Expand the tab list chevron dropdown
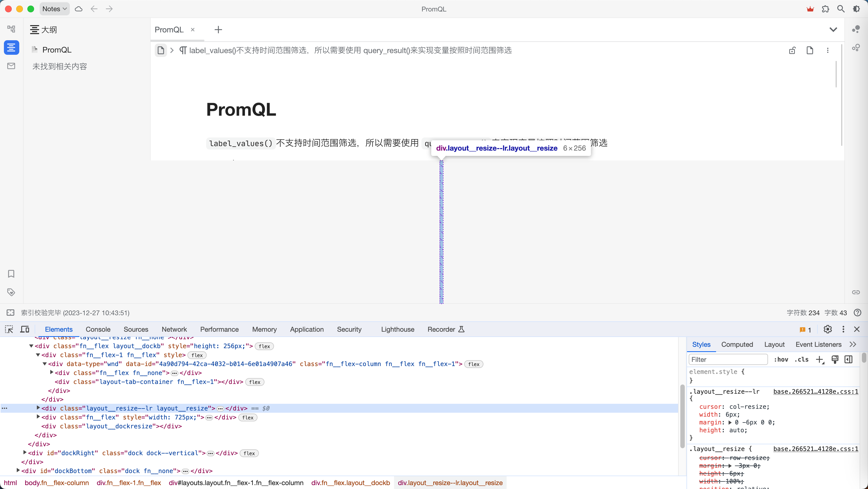868x489 pixels. (833, 30)
